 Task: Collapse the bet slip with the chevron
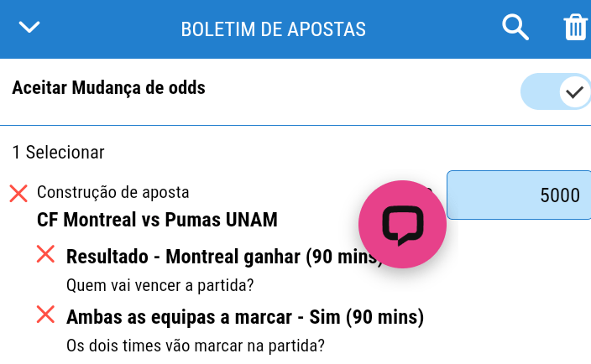pyautogui.click(x=29, y=28)
